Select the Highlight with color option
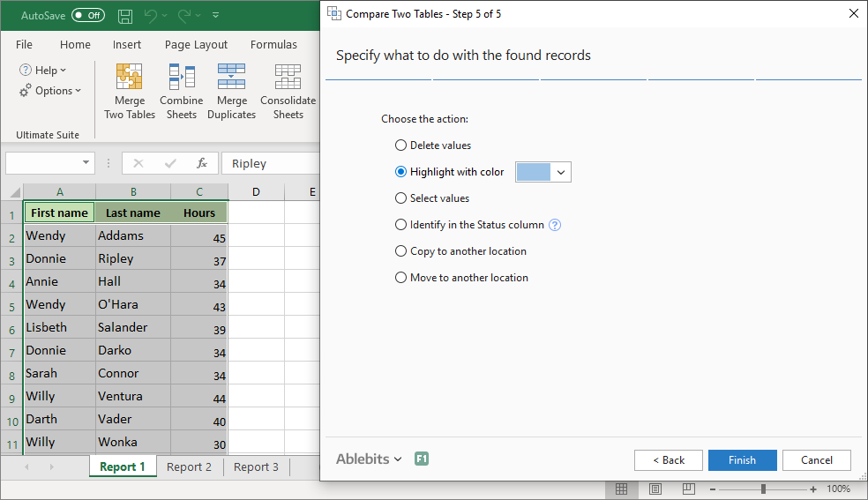This screenshot has height=500, width=868. click(450, 172)
